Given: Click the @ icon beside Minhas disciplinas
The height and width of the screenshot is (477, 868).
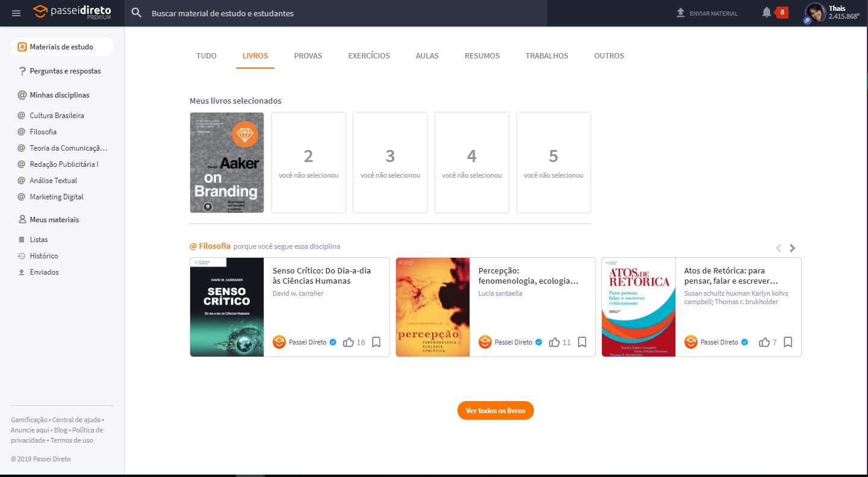Looking at the screenshot, I should pyautogui.click(x=22, y=95).
